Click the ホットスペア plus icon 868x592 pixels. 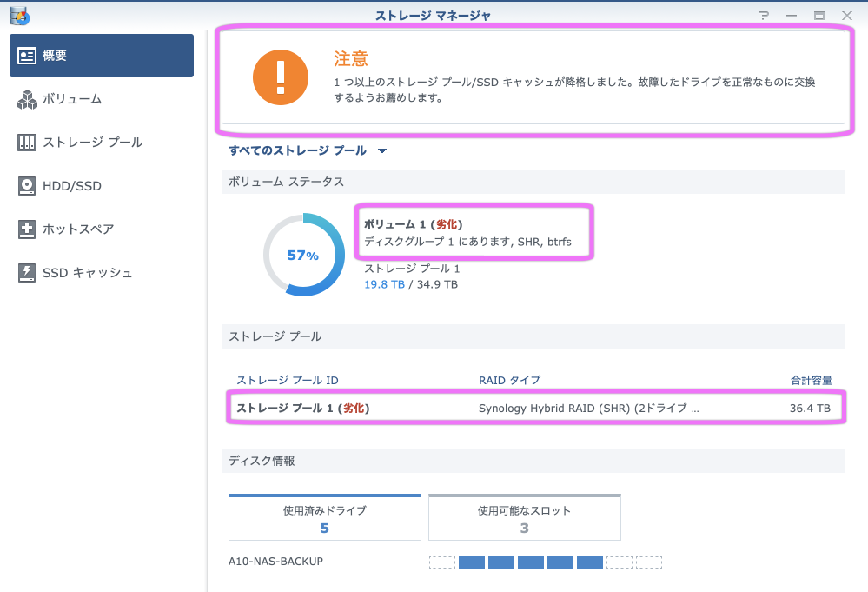coord(27,229)
